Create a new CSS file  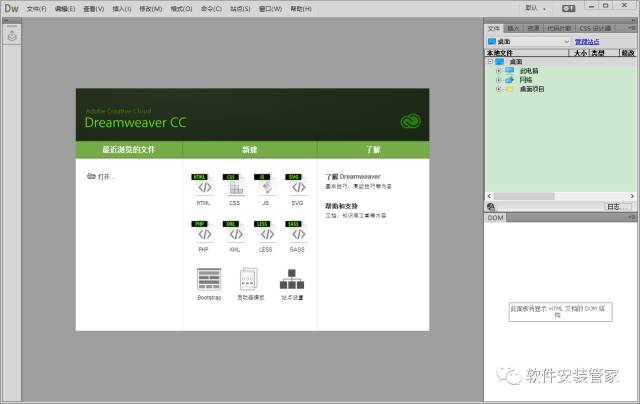coord(235,186)
